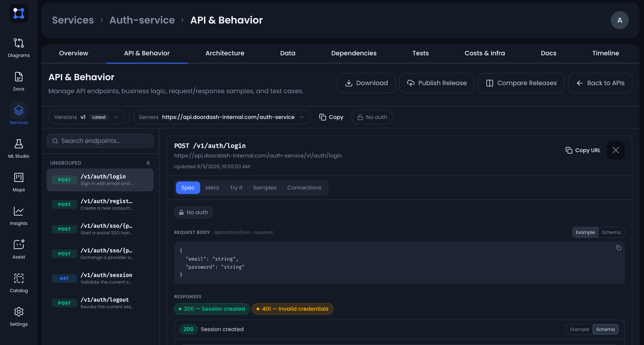Open the Servers URL dropdown
The height and width of the screenshot is (345, 644).
point(222,117)
